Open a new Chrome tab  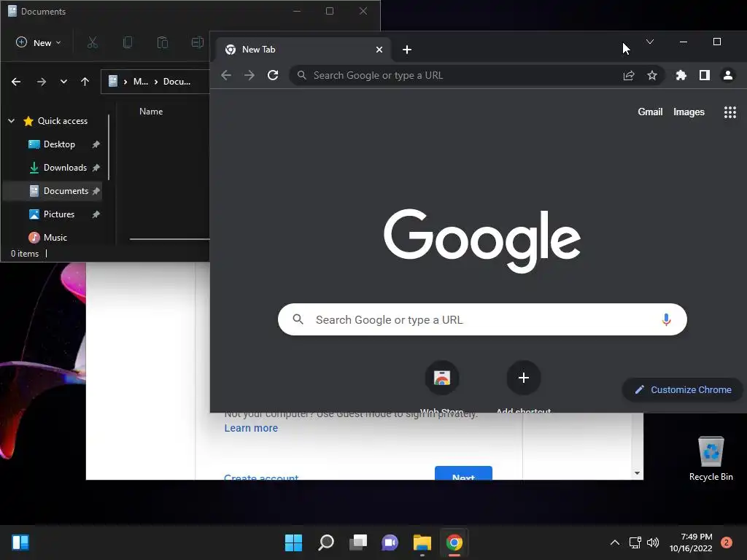407,50
